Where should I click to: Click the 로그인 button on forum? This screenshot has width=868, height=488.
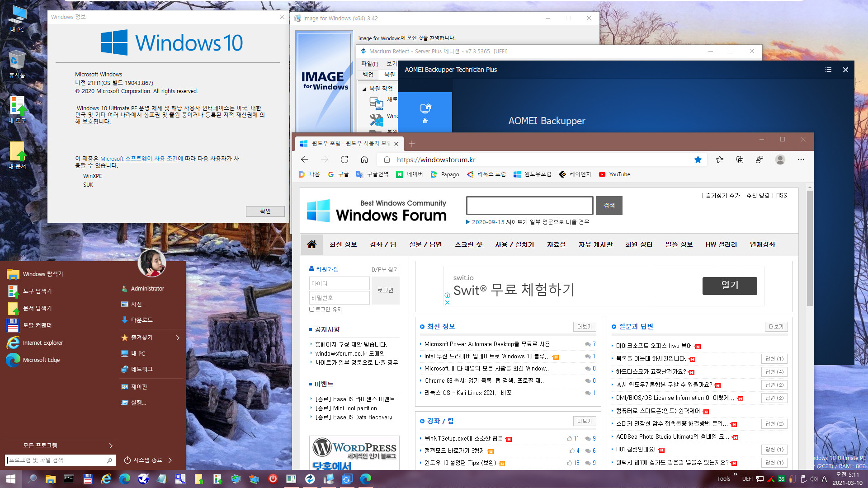(385, 290)
